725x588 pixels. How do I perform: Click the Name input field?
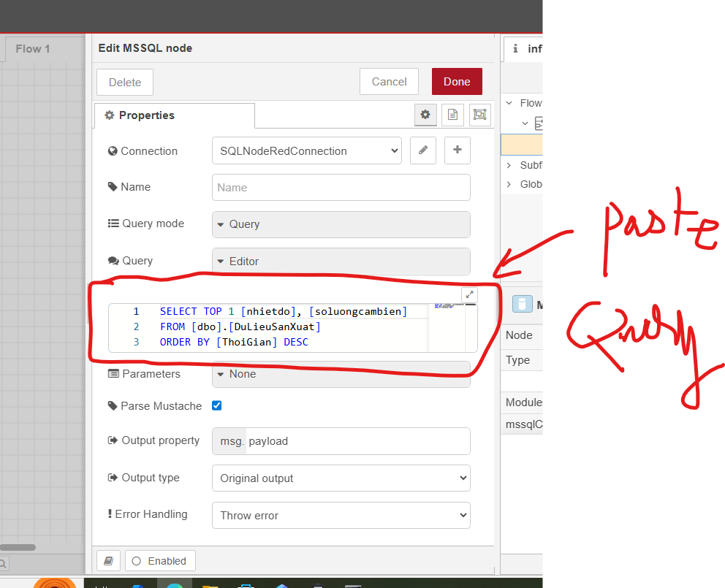[x=341, y=188]
